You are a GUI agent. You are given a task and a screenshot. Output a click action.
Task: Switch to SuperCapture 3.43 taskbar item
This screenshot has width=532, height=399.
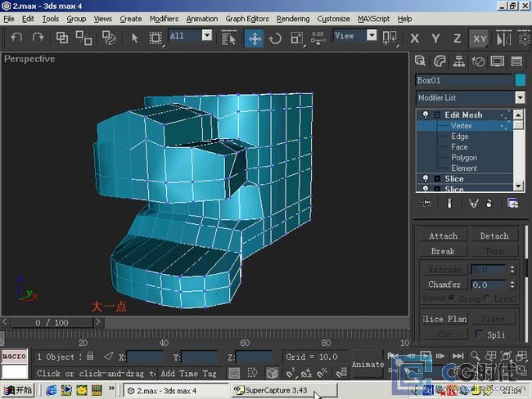click(284, 391)
